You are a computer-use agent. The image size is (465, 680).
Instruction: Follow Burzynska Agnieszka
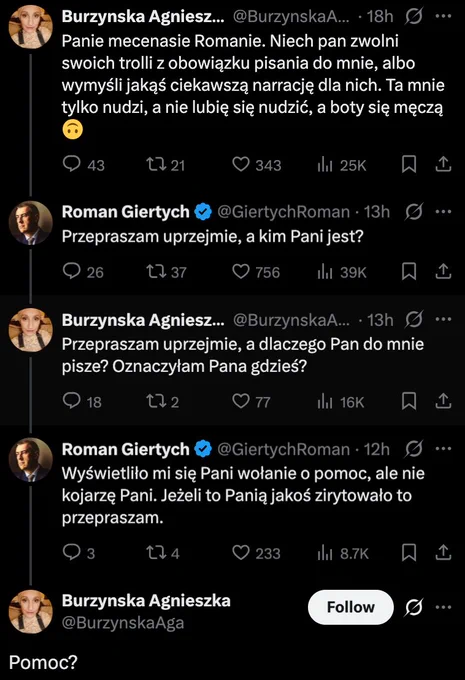point(350,607)
